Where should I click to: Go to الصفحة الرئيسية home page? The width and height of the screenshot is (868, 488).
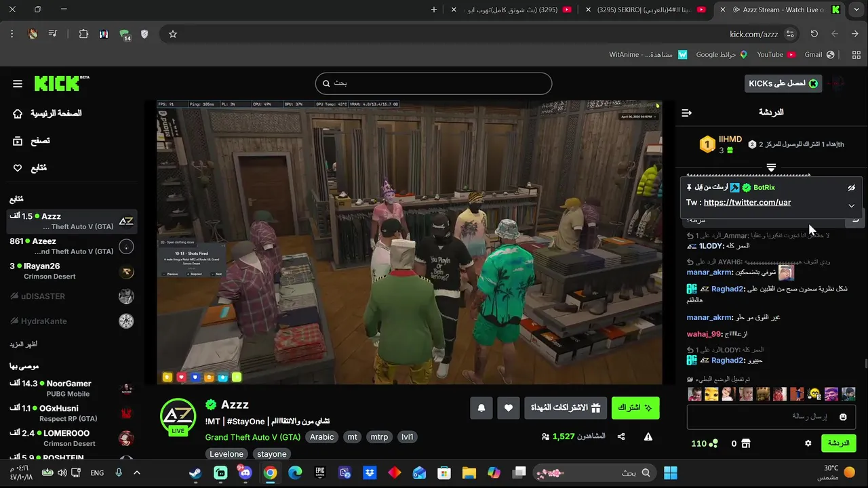click(47, 113)
